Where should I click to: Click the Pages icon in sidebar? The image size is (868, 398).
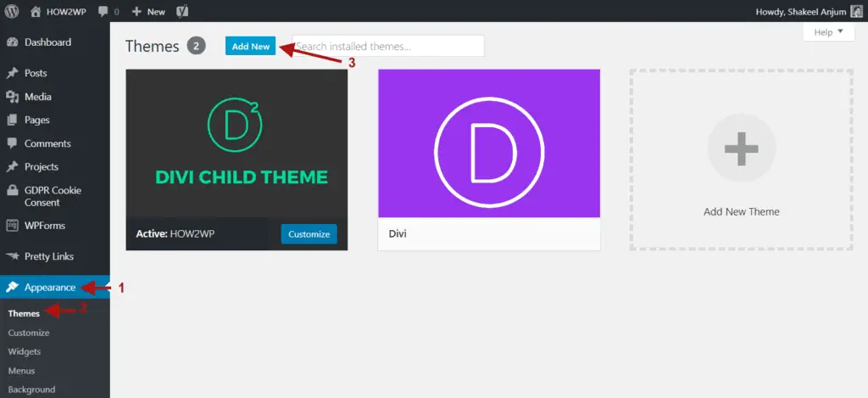pyautogui.click(x=12, y=120)
